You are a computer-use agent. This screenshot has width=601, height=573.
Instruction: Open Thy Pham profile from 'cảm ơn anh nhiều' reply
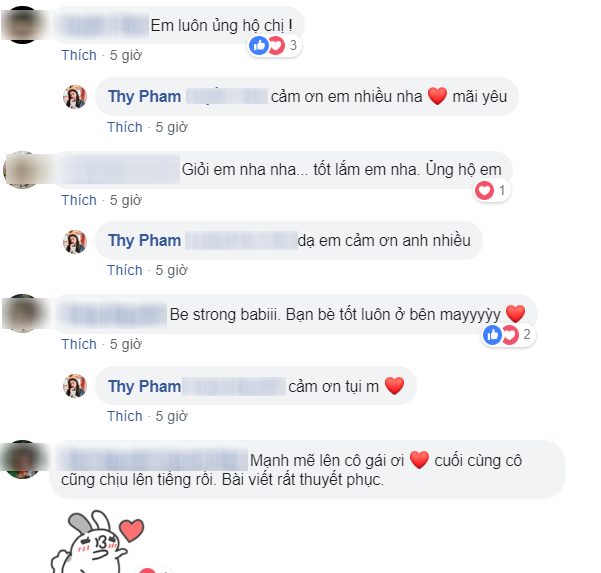pos(145,241)
